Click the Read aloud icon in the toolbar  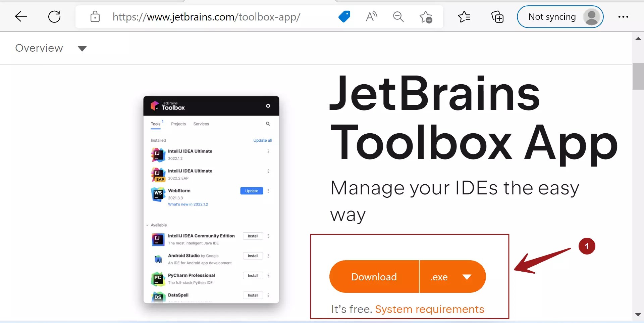371,17
